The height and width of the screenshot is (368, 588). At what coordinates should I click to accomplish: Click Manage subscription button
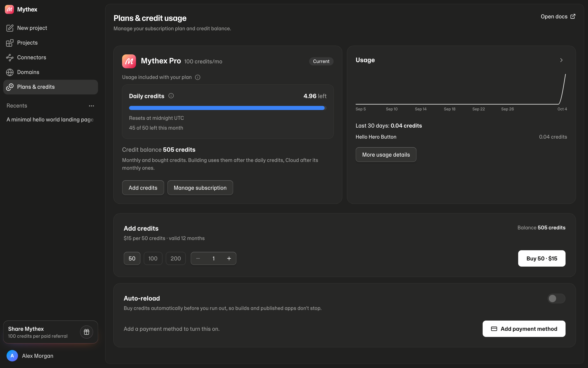click(200, 188)
